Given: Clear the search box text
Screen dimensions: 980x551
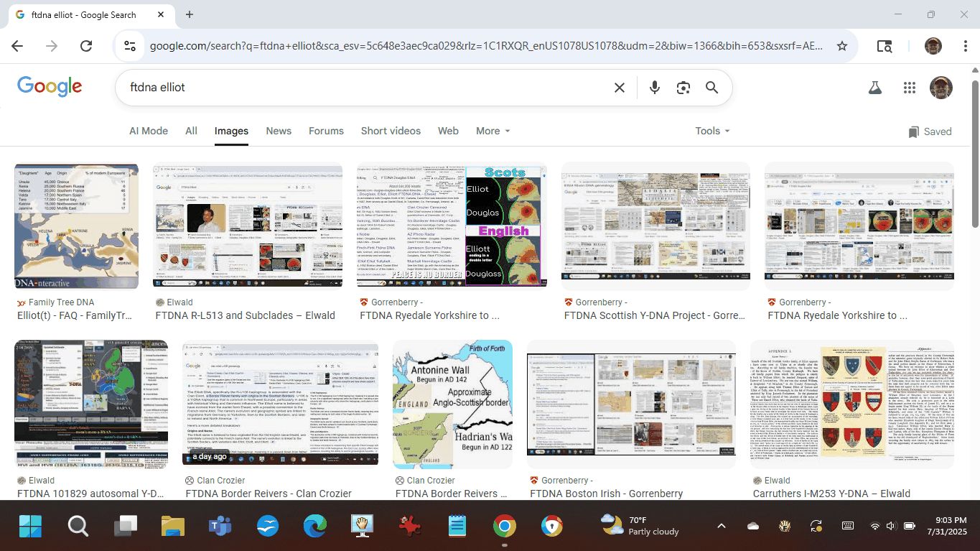Looking at the screenshot, I should coord(619,88).
